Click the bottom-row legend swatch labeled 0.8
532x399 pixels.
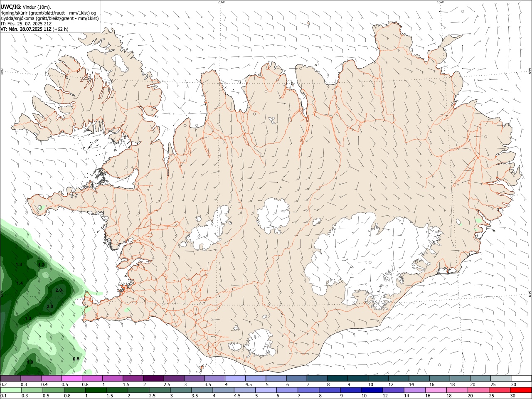coord(74,390)
